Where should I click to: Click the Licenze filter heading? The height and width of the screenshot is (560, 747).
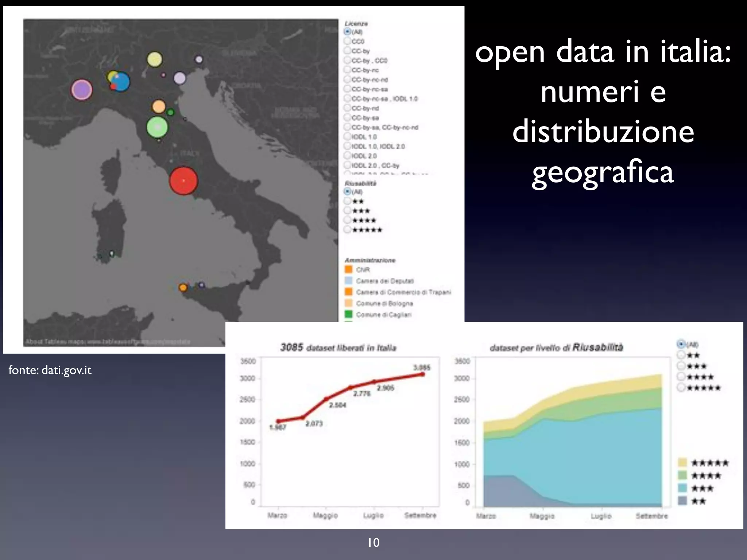pos(356,23)
